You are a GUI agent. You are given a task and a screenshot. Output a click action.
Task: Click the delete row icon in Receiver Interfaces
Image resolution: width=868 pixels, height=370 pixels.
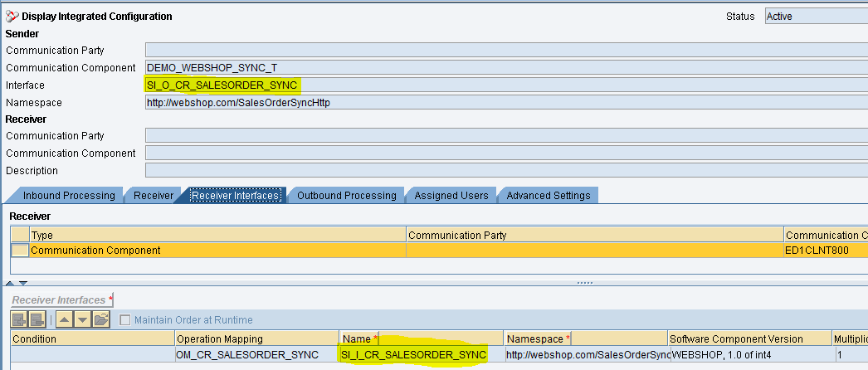37,319
